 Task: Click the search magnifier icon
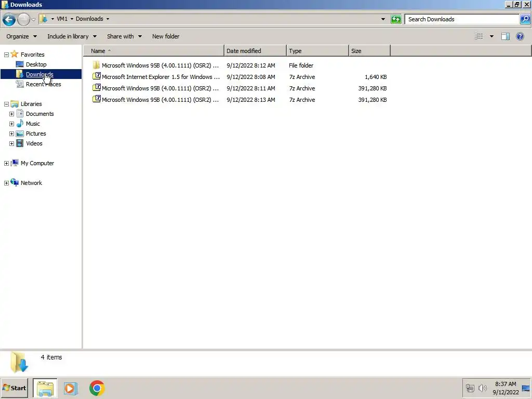tap(525, 19)
